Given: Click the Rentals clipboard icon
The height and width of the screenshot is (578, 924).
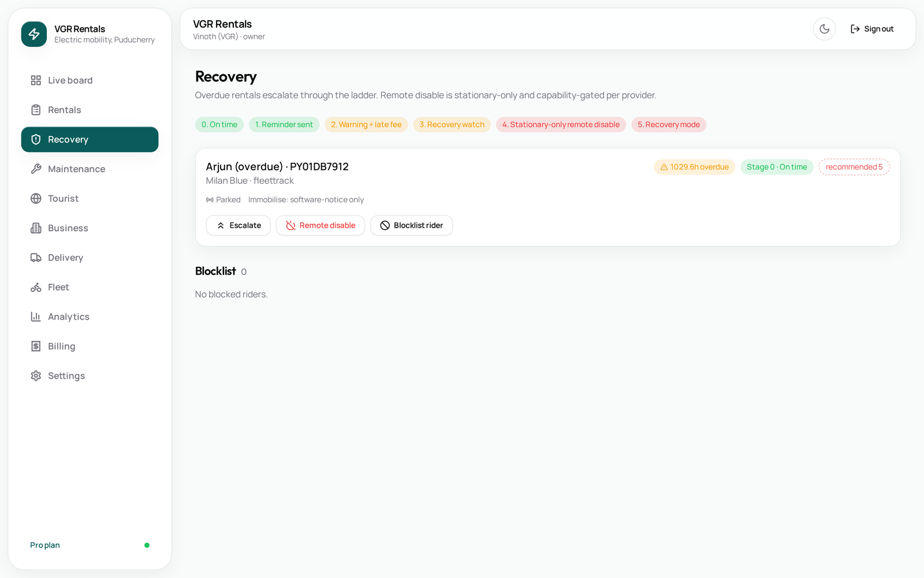Looking at the screenshot, I should click(x=36, y=110).
